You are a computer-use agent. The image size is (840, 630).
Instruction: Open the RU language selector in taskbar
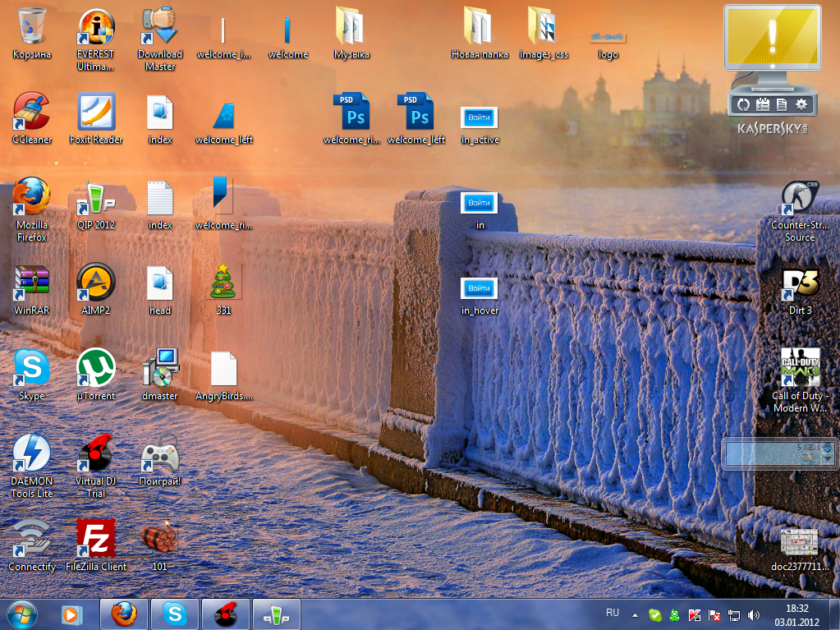613,613
